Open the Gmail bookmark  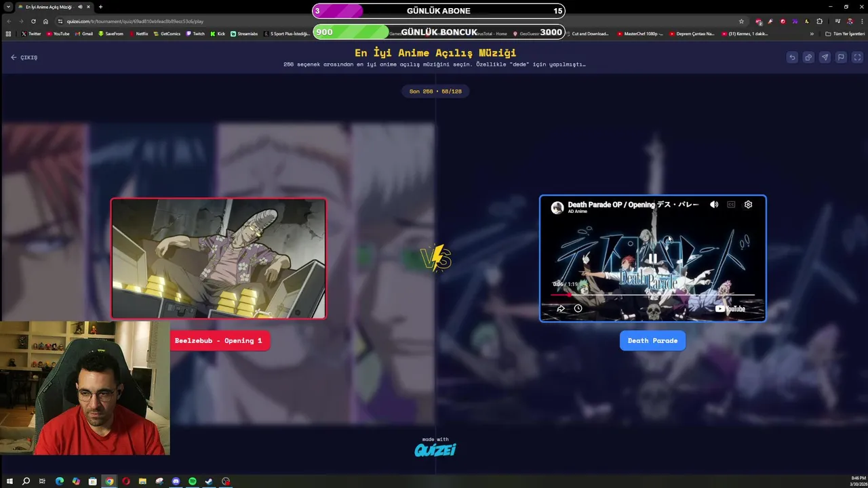(x=84, y=33)
